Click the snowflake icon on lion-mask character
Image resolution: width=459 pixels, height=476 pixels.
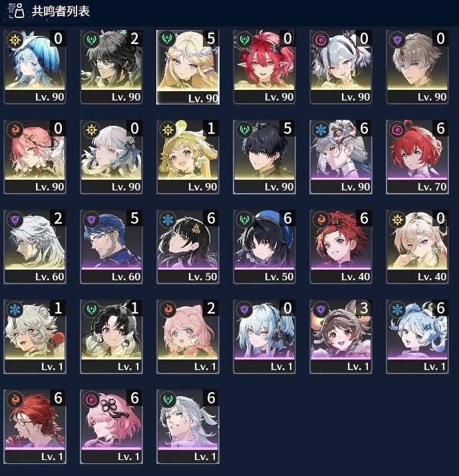tap(321, 130)
